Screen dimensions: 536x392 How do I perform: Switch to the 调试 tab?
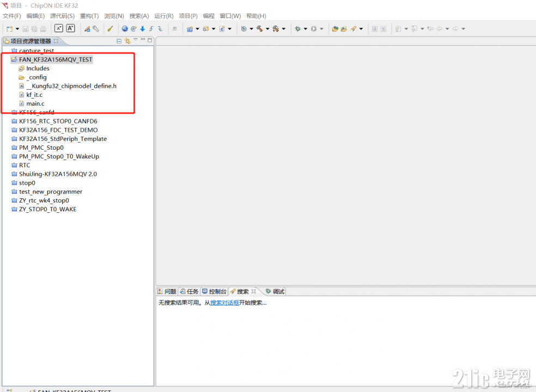(275, 291)
